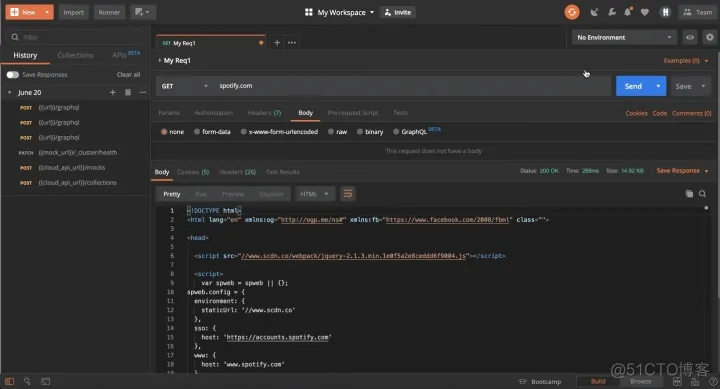Open the Save Response dropdown
This screenshot has width=720, height=389.
[682, 171]
